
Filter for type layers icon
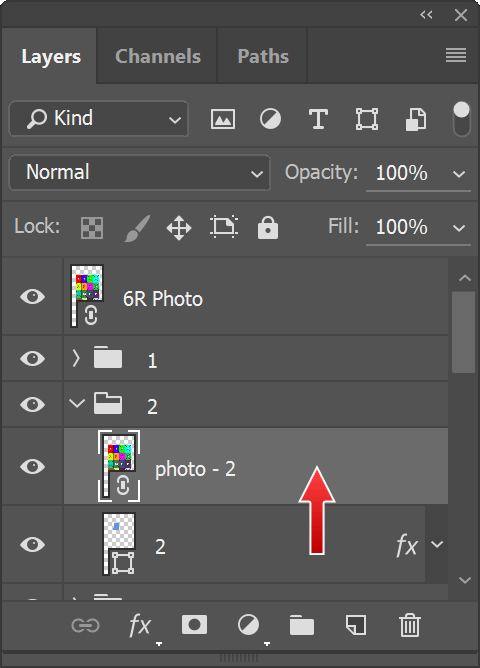[318, 119]
